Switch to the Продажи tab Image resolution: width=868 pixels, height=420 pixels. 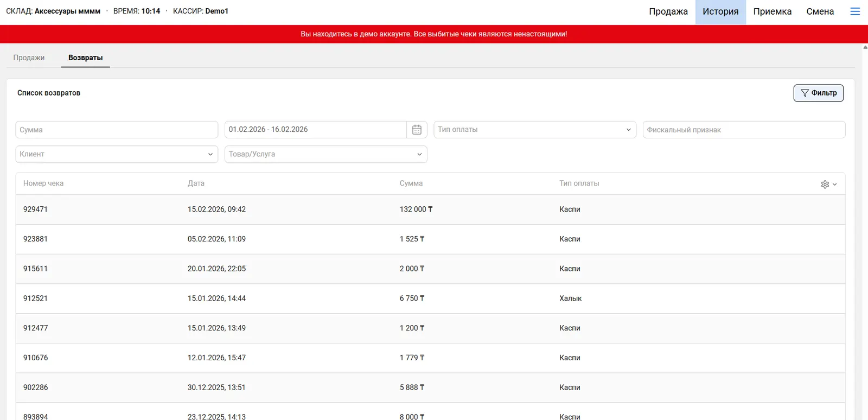[29, 58]
